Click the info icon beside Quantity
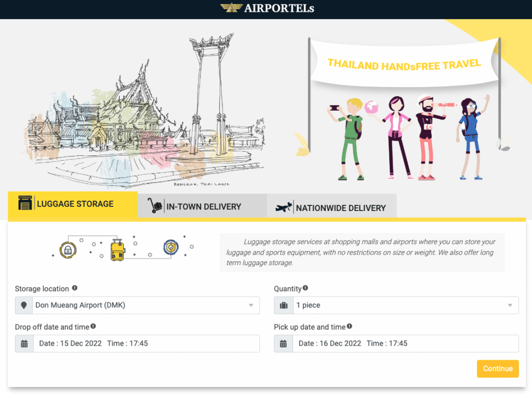Screen dimensions: 532x394 pos(305,288)
